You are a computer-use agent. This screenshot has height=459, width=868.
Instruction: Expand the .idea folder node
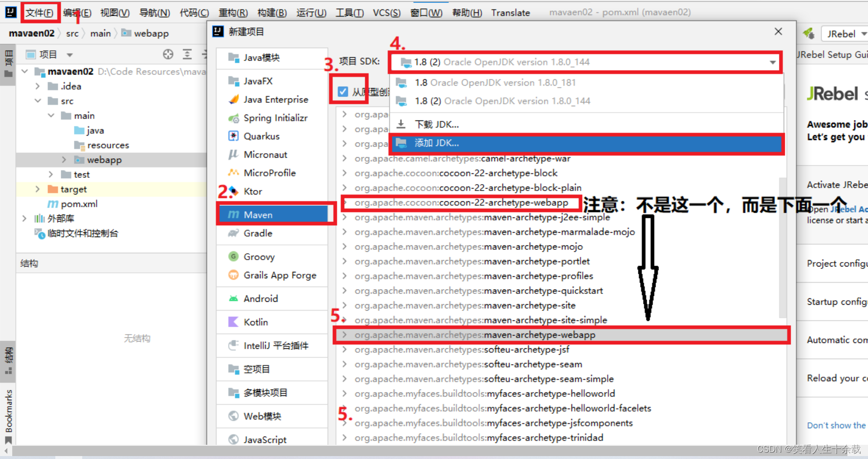[38, 86]
